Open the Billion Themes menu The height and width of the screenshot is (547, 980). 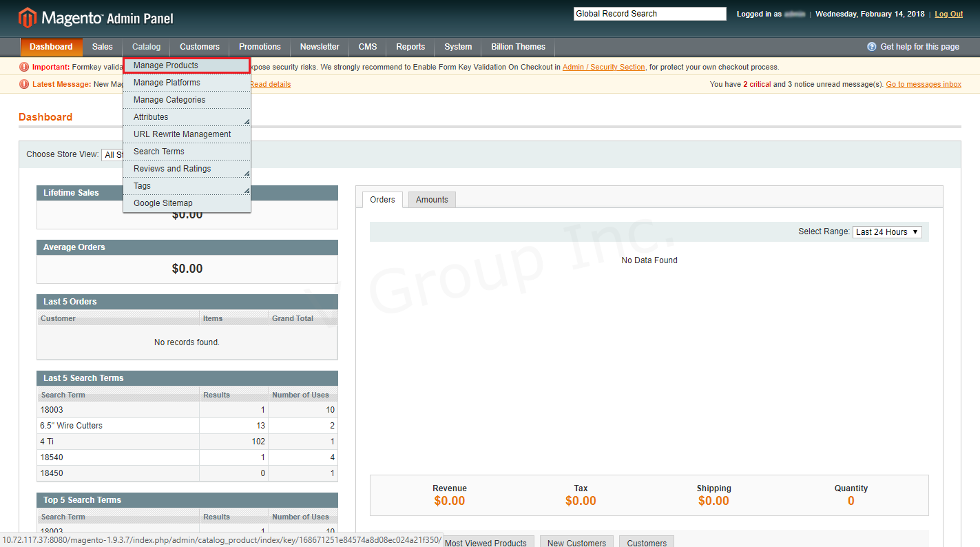[518, 47]
